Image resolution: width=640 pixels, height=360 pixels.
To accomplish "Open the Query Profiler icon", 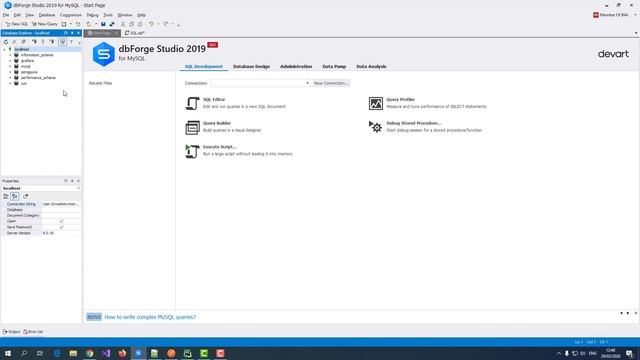I will 376,103.
